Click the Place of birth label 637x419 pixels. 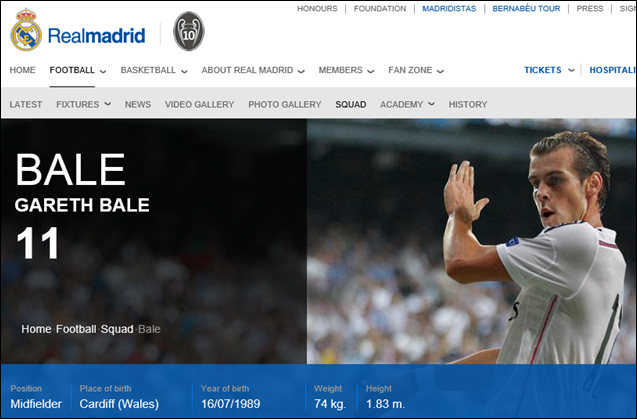[x=105, y=389]
